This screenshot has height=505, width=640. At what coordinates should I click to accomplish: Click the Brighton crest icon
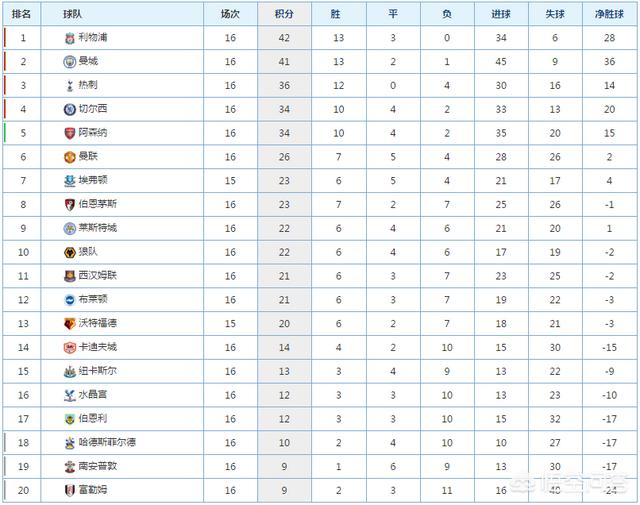click(x=70, y=300)
